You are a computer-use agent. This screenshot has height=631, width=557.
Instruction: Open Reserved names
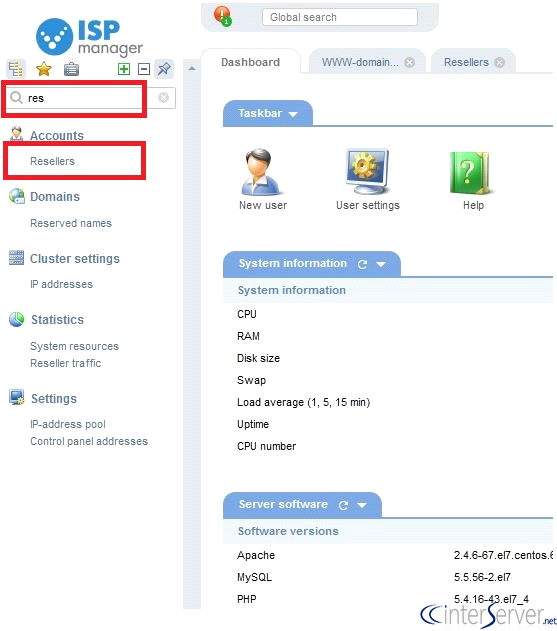click(71, 223)
